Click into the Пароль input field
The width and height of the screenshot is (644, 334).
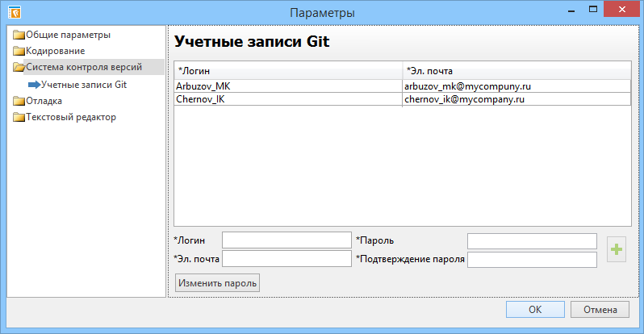tap(532, 240)
